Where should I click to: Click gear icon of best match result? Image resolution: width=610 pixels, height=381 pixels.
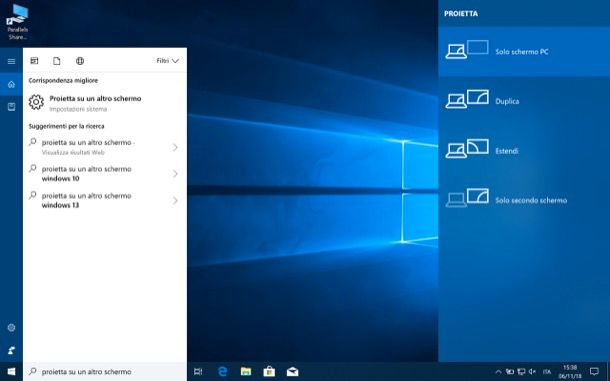pos(36,102)
